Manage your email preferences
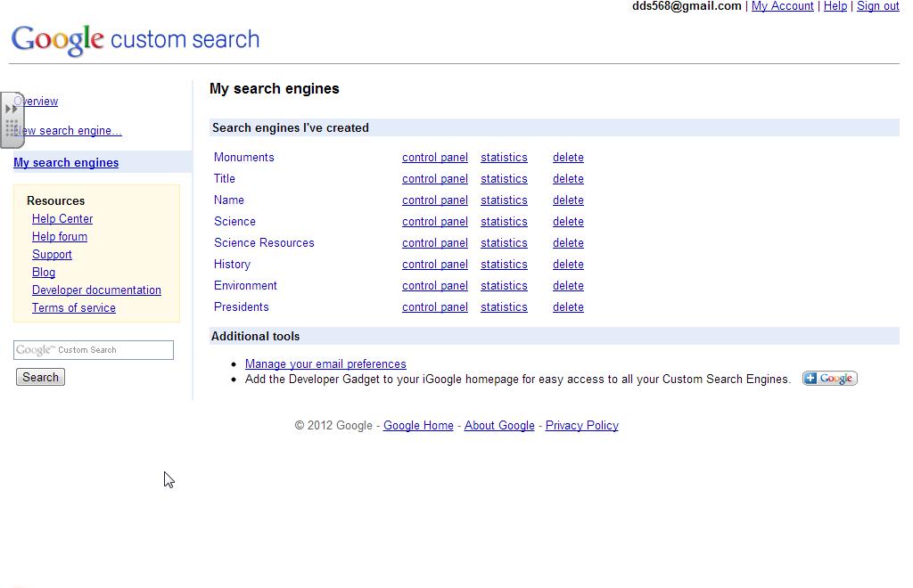The height and width of the screenshot is (588, 913). pyautogui.click(x=325, y=363)
